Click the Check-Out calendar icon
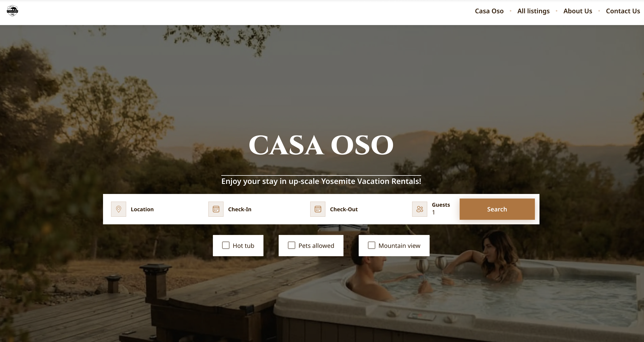The image size is (644, 342). pyautogui.click(x=318, y=209)
